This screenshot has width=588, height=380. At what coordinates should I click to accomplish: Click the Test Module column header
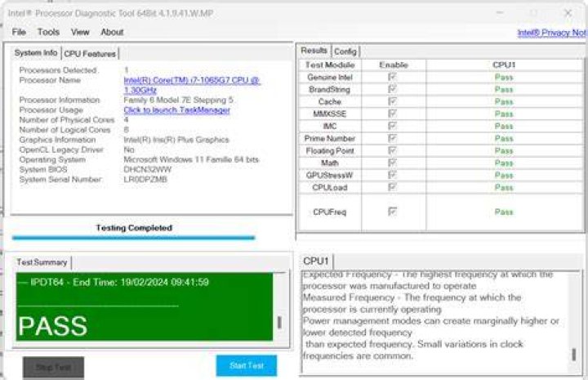[x=330, y=65]
